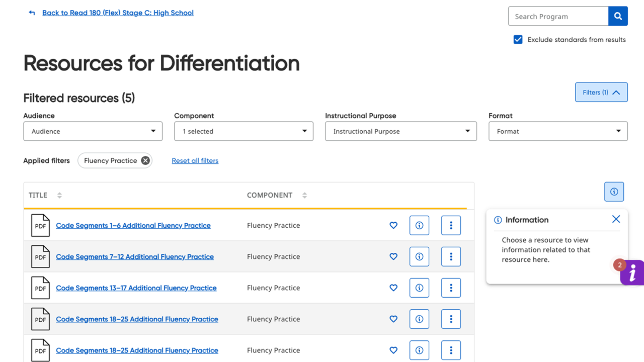Image resolution: width=644 pixels, height=362 pixels.
Task: Favorite Code Segments 1–6 with heart icon
Action: coord(393,225)
